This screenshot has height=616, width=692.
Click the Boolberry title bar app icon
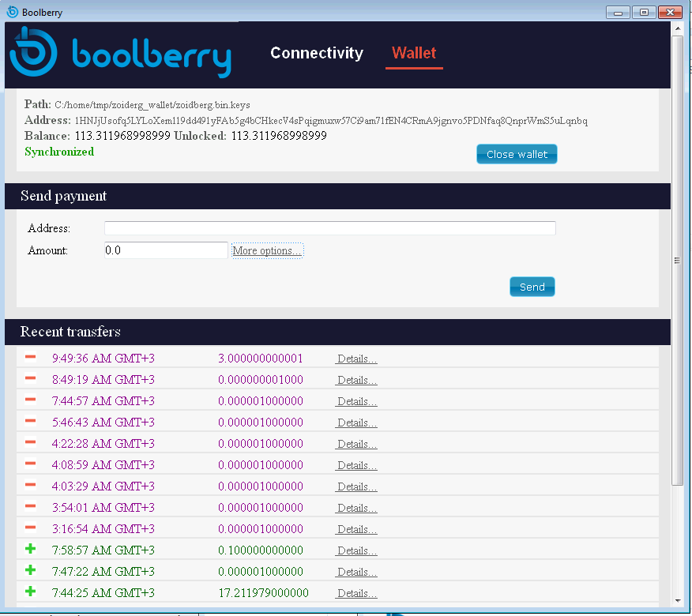(x=13, y=12)
